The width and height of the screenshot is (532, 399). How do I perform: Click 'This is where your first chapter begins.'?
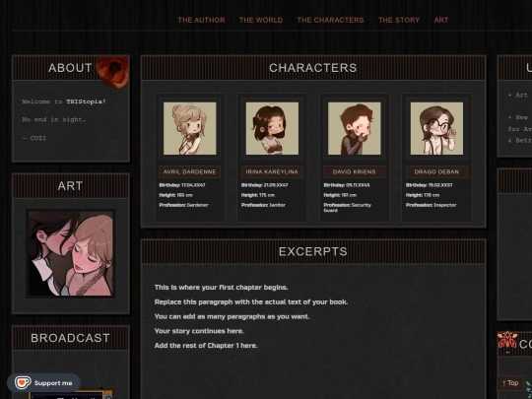[x=222, y=287]
